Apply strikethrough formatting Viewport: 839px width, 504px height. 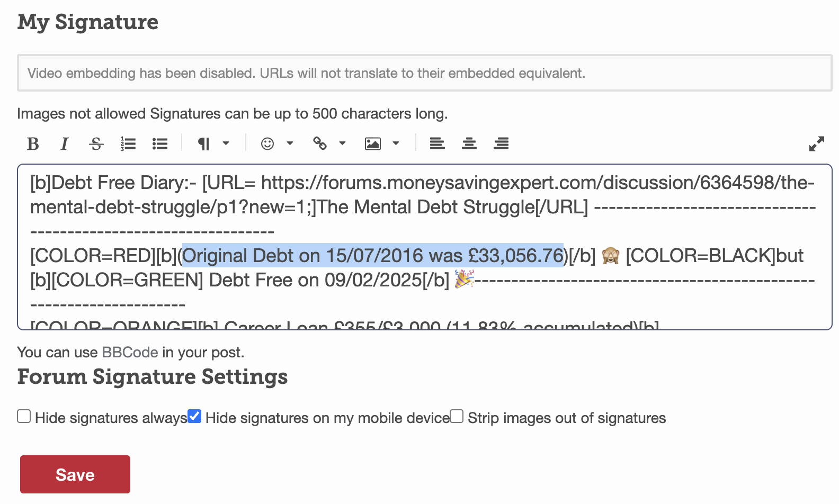[x=96, y=143]
